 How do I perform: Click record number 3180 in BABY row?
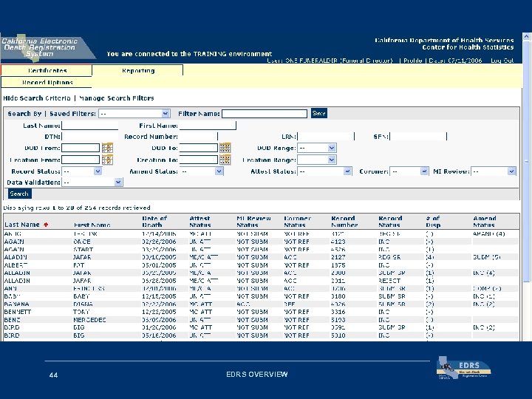click(338, 296)
